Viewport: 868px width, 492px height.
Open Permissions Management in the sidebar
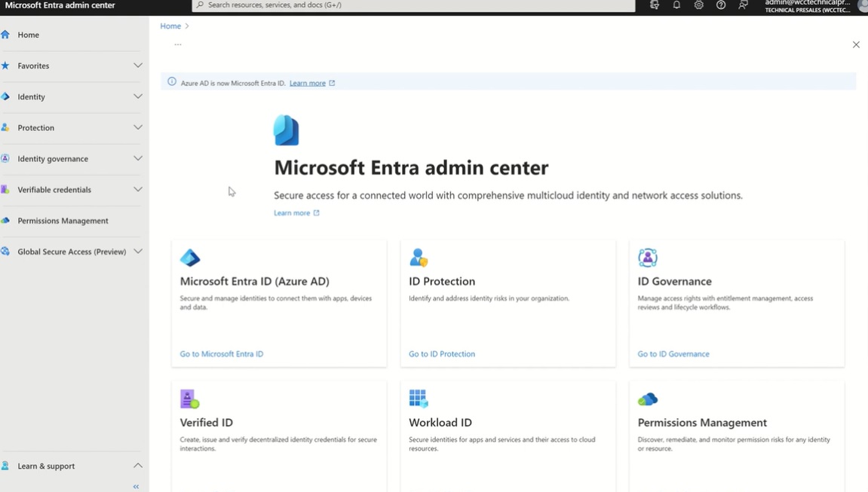(63, 221)
